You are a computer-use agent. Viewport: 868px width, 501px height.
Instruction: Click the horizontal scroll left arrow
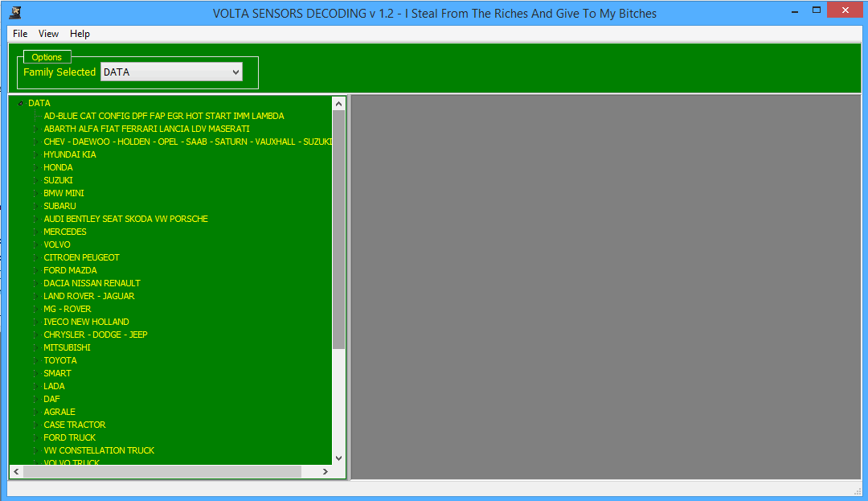point(16,471)
